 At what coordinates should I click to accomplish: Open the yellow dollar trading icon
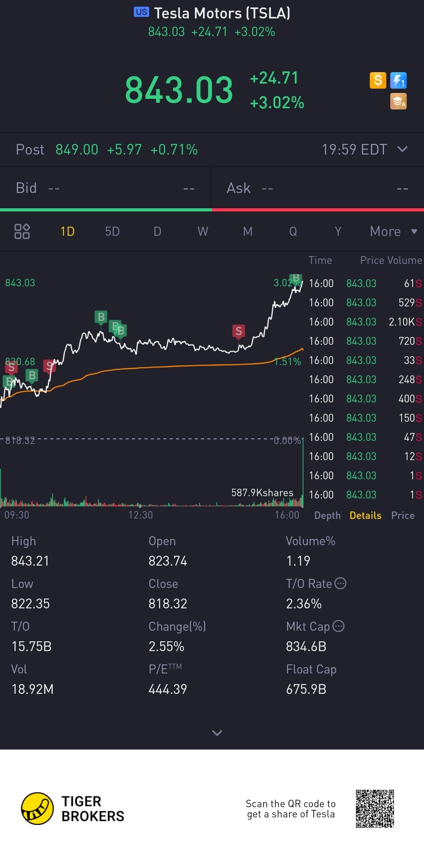pyautogui.click(x=378, y=80)
